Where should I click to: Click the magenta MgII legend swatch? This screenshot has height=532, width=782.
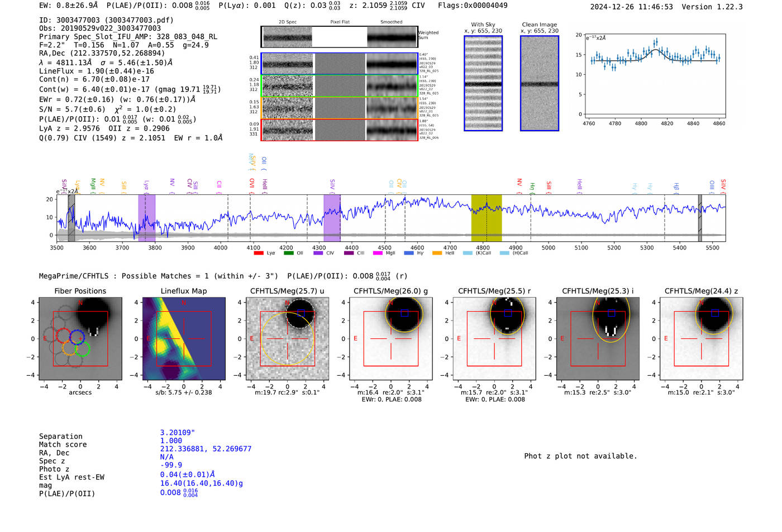[x=378, y=253]
